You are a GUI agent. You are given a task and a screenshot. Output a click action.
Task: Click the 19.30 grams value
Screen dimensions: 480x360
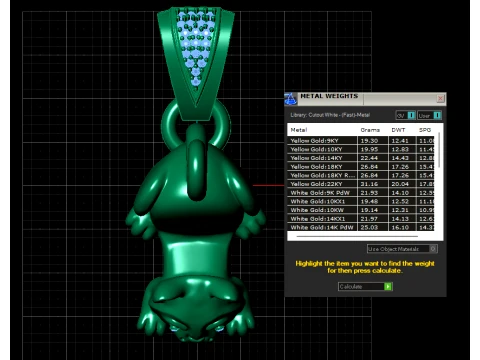369,141
